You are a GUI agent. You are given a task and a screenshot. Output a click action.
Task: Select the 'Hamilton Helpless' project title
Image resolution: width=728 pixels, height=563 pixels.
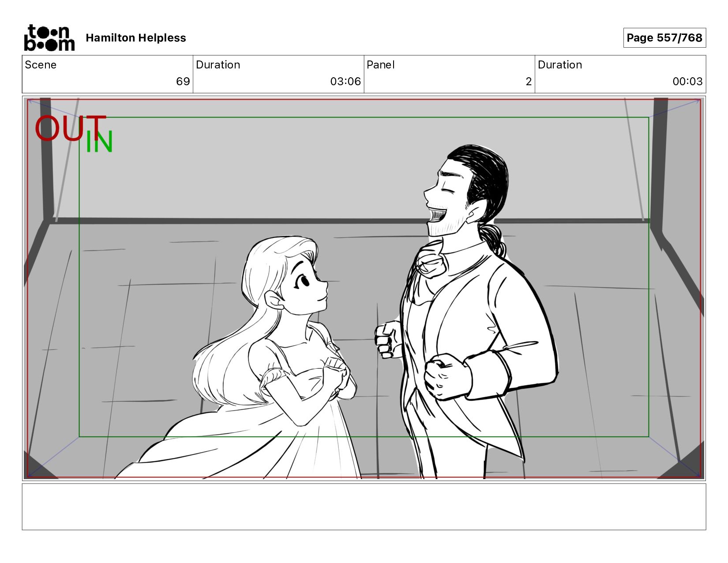point(136,38)
